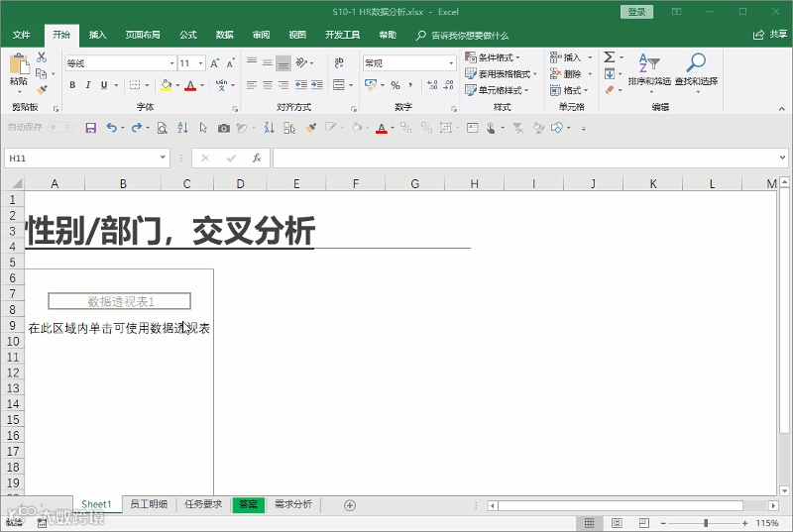The height and width of the screenshot is (532, 793).
Task: Open the font size dropdown
Action: click(201, 63)
